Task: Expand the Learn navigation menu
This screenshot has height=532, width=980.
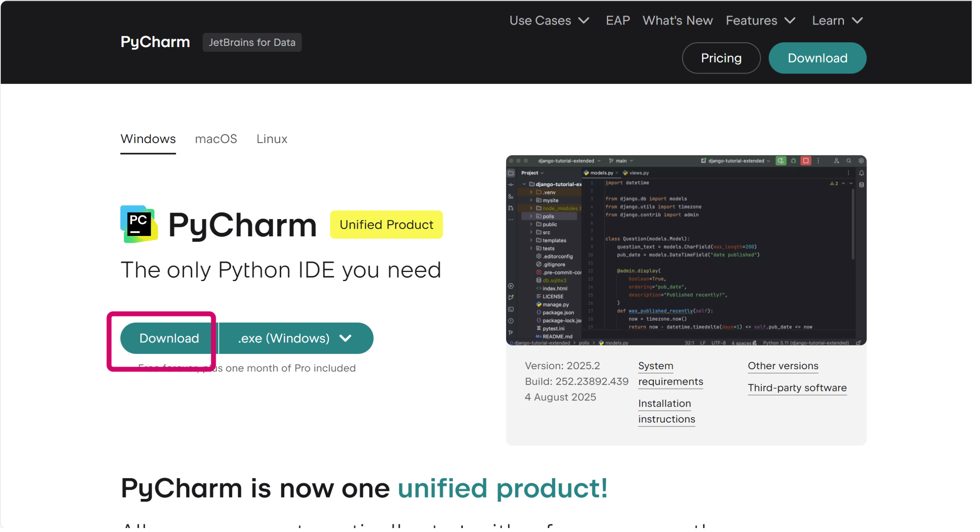Action: [x=837, y=21]
